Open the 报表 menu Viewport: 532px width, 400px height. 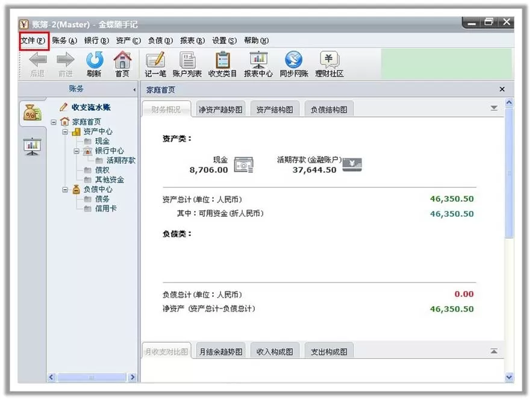[192, 41]
